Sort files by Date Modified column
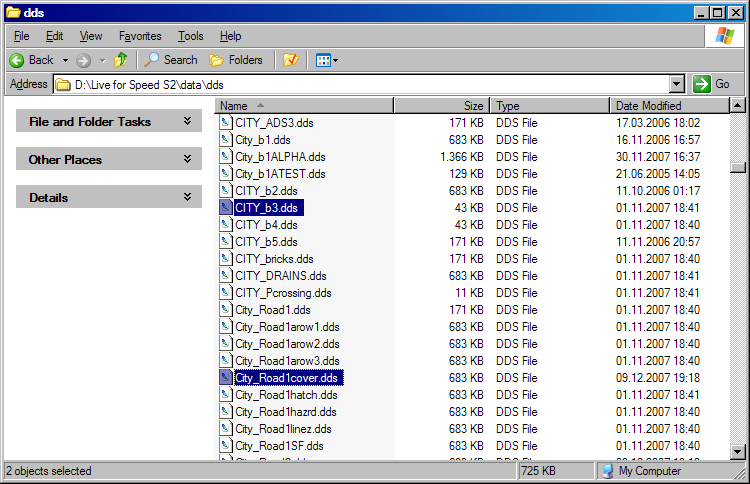750x484 pixels. (670, 106)
